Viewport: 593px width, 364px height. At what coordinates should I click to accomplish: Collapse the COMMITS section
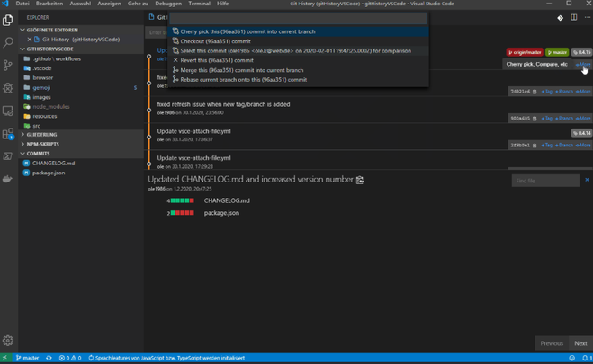pyautogui.click(x=38, y=154)
